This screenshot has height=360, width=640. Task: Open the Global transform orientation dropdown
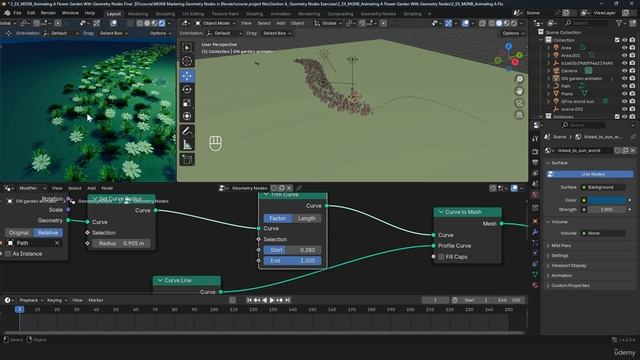point(328,23)
